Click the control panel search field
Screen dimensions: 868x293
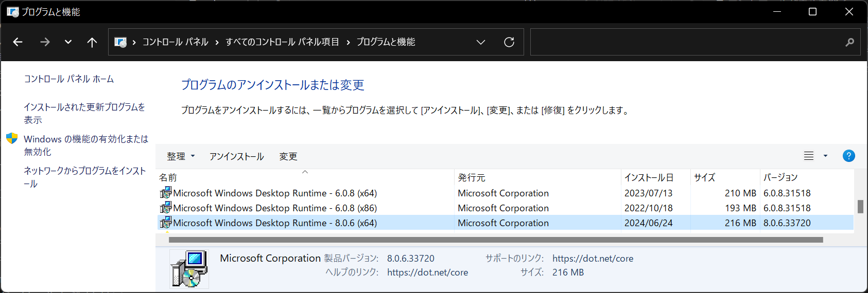coord(685,42)
